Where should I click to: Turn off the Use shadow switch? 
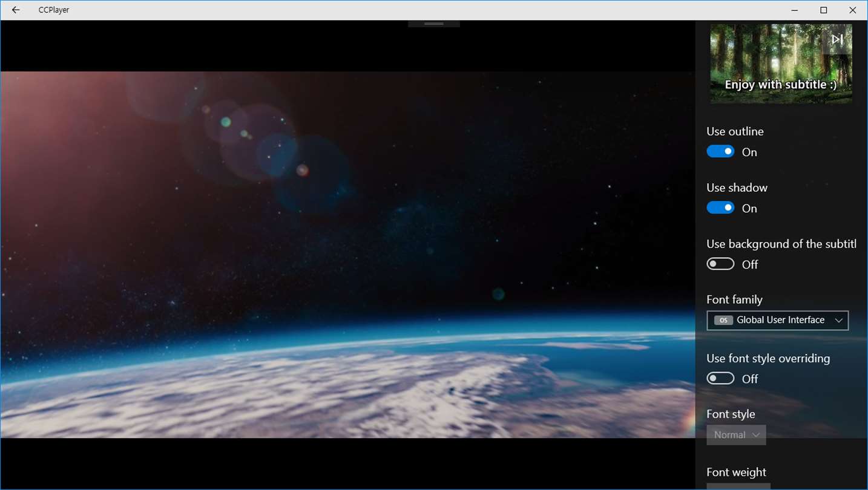[x=720, y=208]
